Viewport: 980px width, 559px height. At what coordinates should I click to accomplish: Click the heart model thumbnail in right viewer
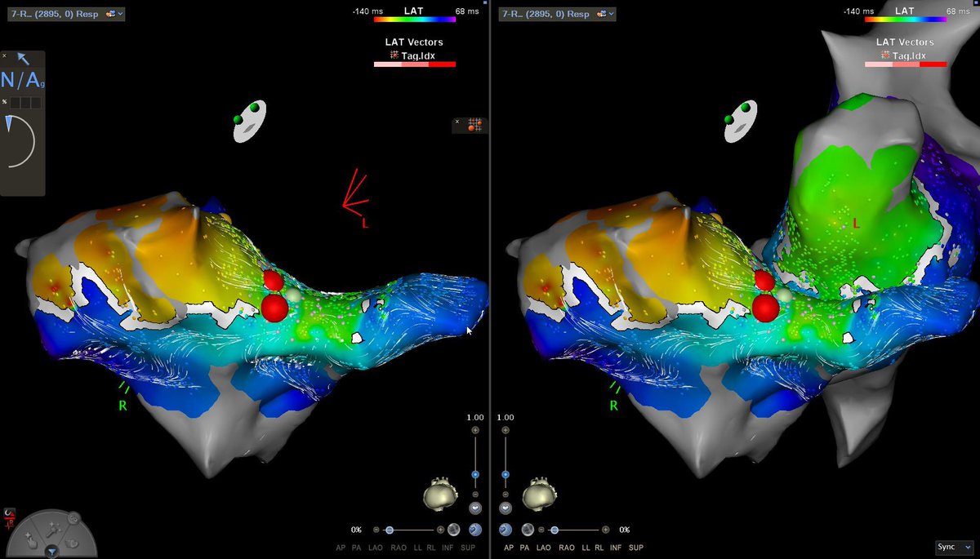(x=540, y=495)
